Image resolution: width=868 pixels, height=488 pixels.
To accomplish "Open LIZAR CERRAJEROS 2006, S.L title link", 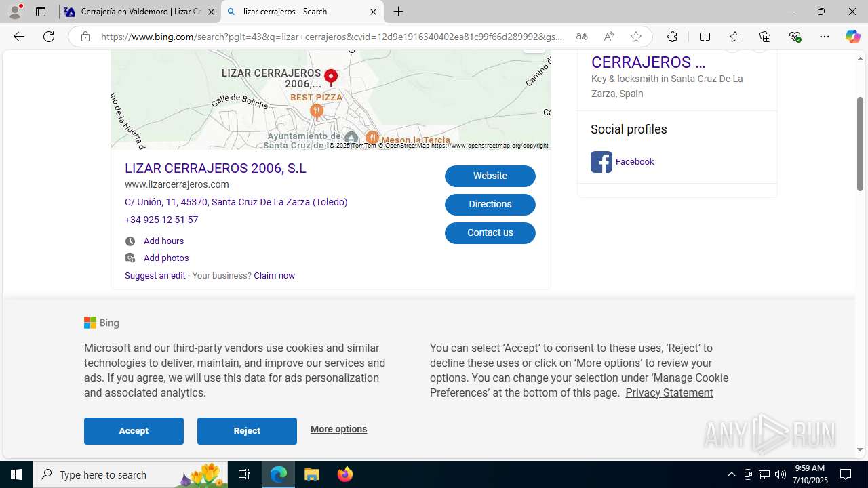I will click(216, 168).
